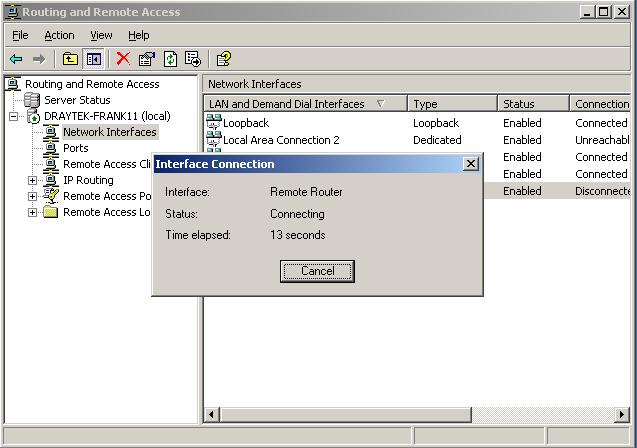The width and height of the screenshot is (637, 448).
Task: Click the Dedicated type cell
Action: click(437, 140)
